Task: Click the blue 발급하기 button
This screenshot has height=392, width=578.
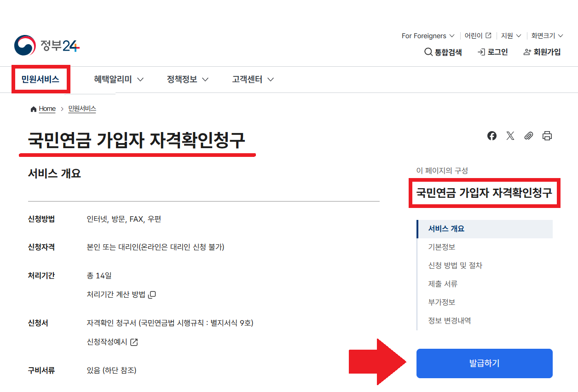Action: point(484,363)
